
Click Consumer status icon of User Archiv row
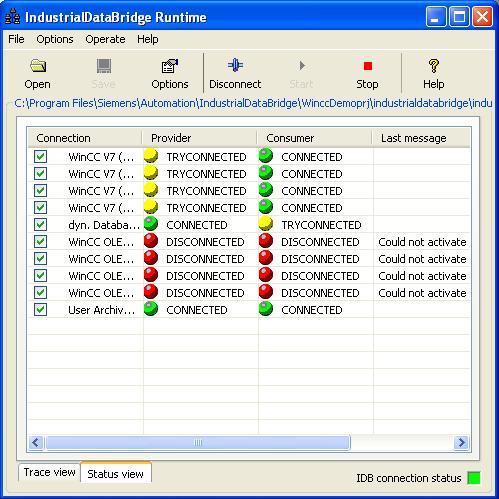point(266,309)
